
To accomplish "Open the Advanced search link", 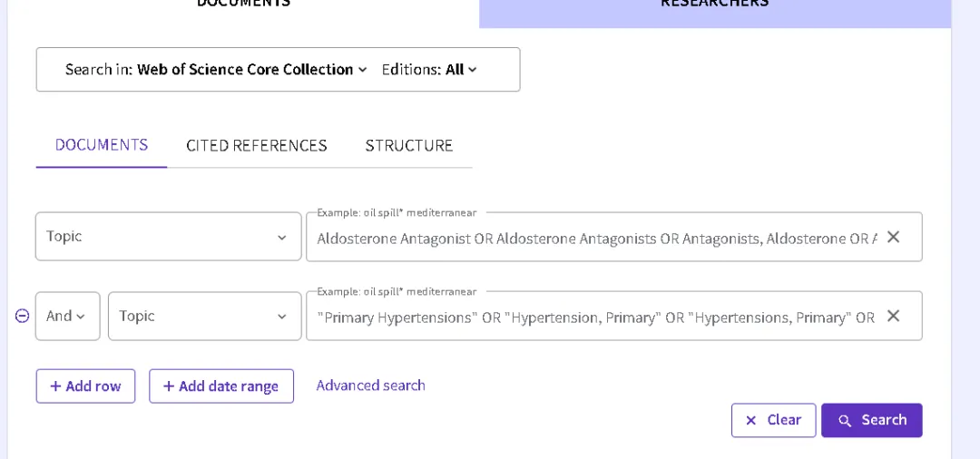I will [x=370, y=386].
